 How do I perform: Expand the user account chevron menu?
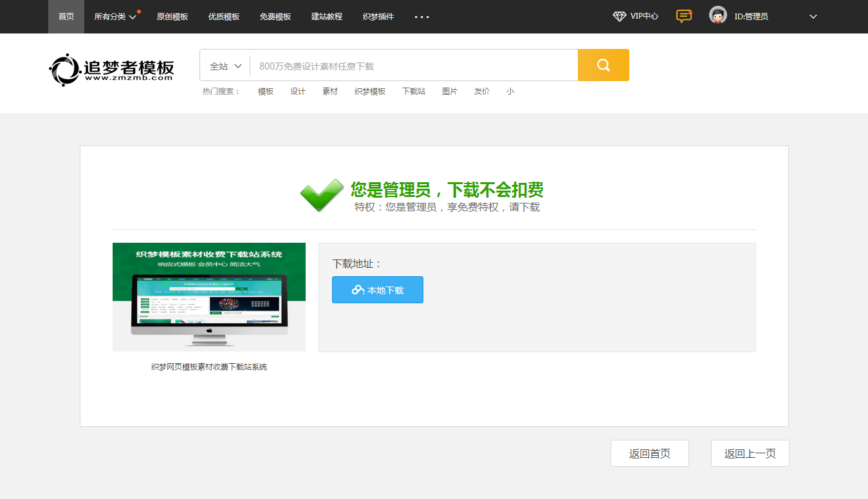(813, 17)
